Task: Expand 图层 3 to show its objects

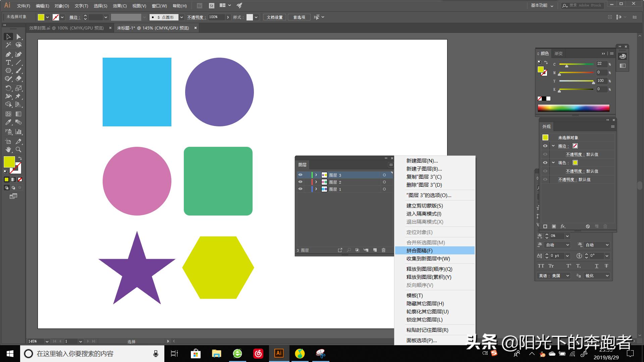Action: point(316,175)
